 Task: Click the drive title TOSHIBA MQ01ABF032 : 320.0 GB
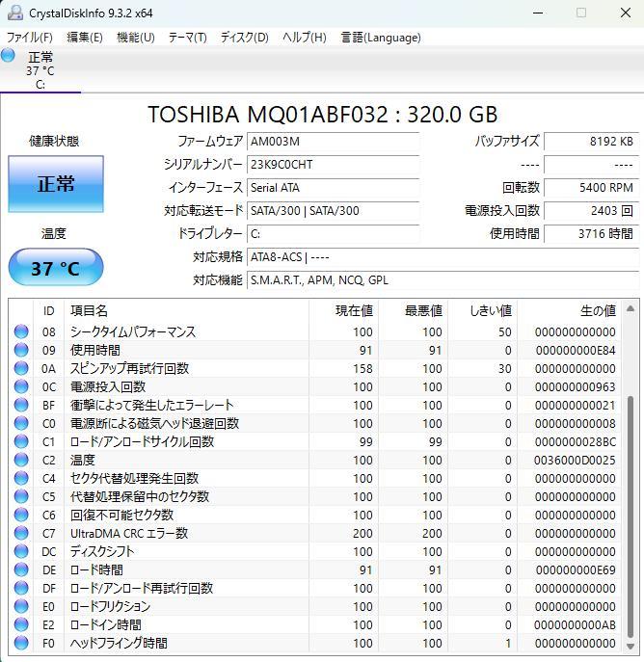point(322,114)
